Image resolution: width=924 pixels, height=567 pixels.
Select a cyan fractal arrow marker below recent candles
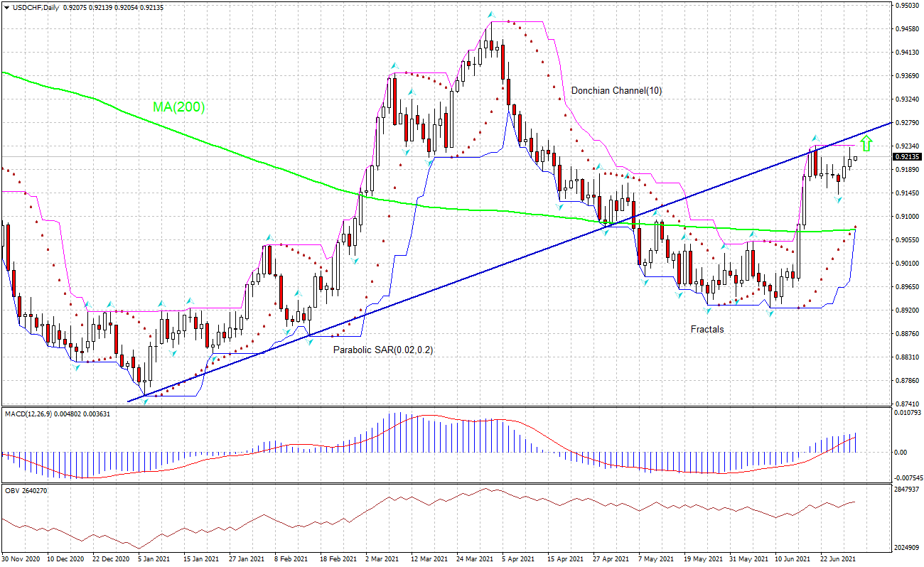click(x=839, y=200)
